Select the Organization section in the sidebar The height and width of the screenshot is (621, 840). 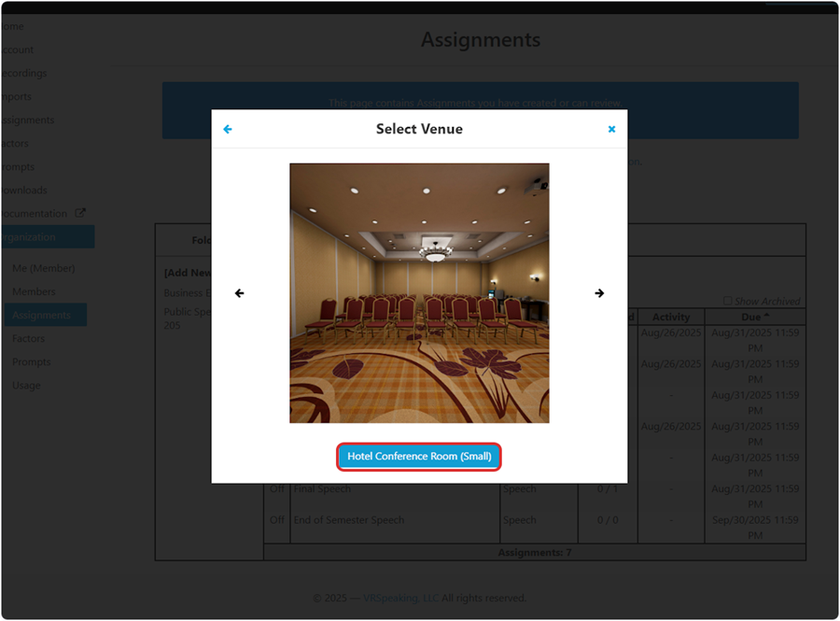click(x=48, y=237)
